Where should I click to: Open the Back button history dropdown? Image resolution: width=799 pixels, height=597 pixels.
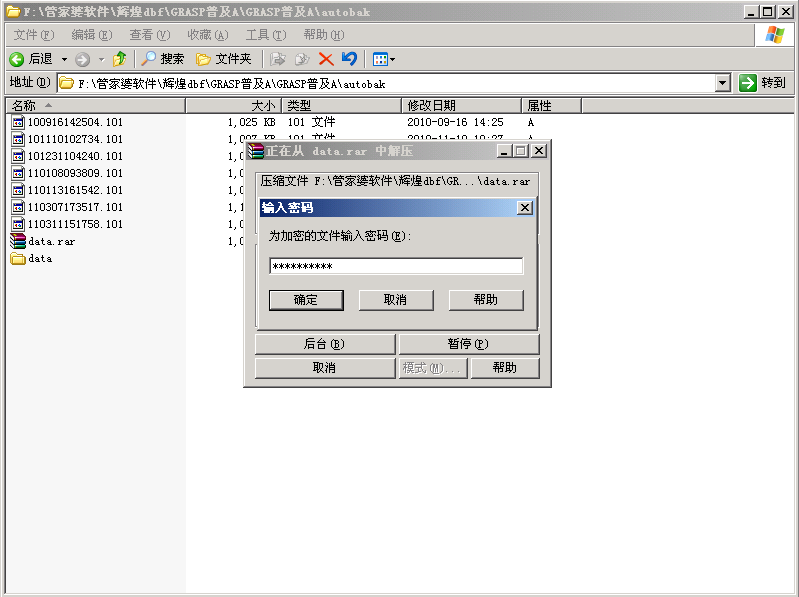[65, 59]
